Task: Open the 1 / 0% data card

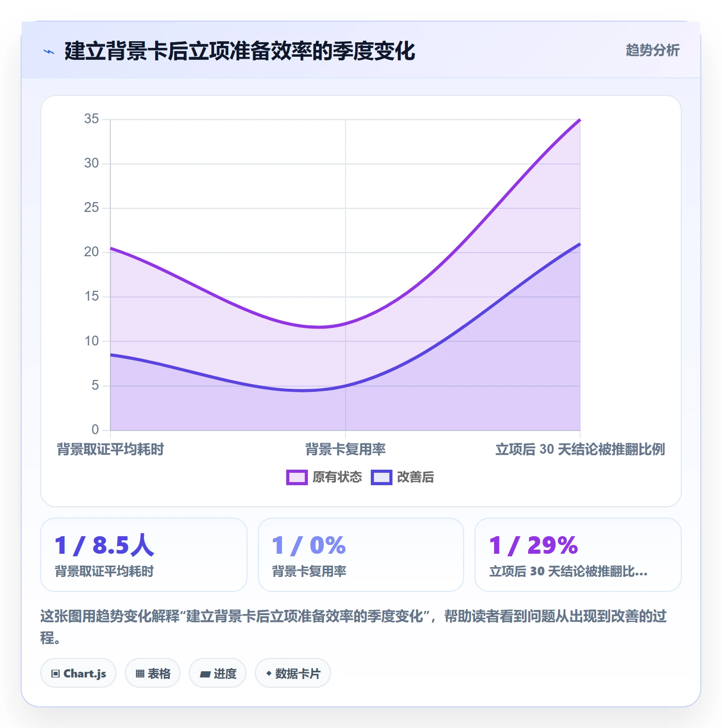Action: coord(361,555)
